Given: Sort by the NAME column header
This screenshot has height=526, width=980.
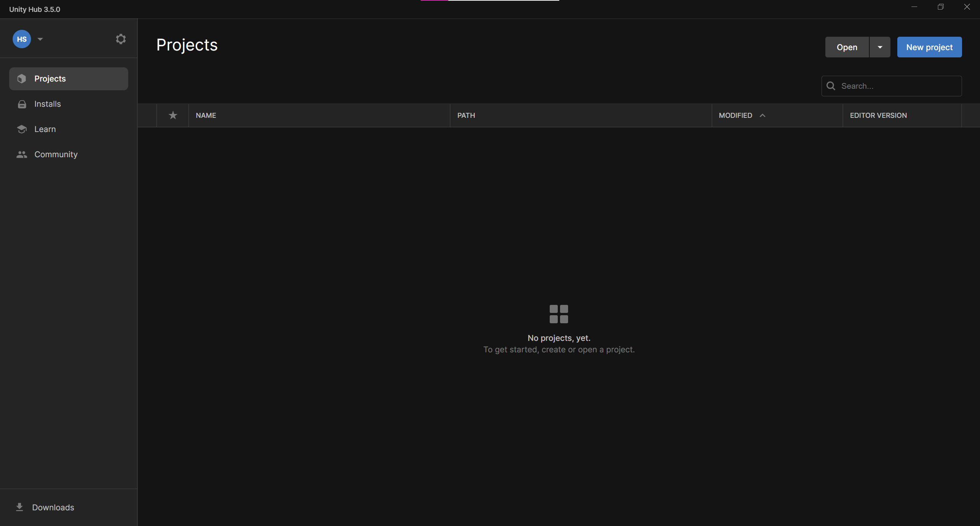Looking at the screenshot, I should pyautogui.click(x=206, y=115).
